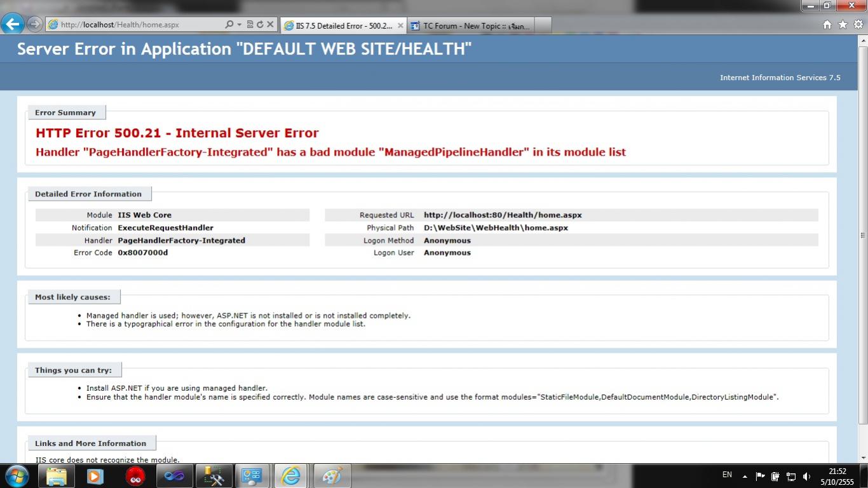Click the 'HTTP Error 500.21' heading text
Screen dimensions: 868x488
click(x=177, y=133)
